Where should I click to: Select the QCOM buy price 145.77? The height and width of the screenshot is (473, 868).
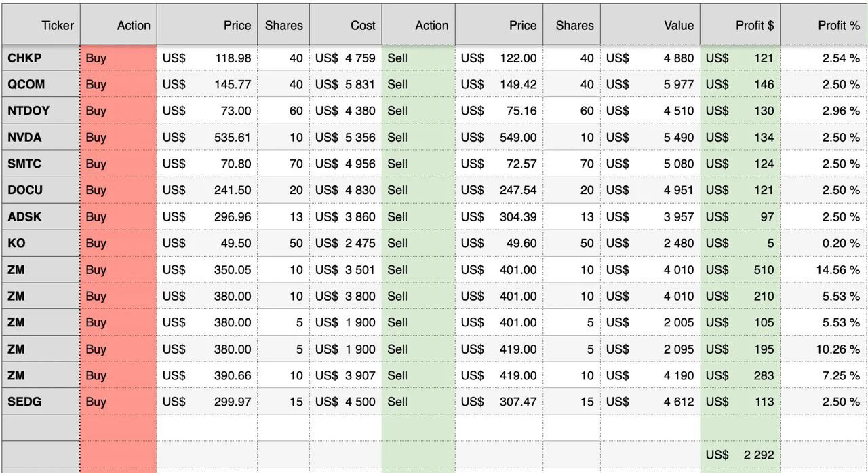[x=207, y=85]
